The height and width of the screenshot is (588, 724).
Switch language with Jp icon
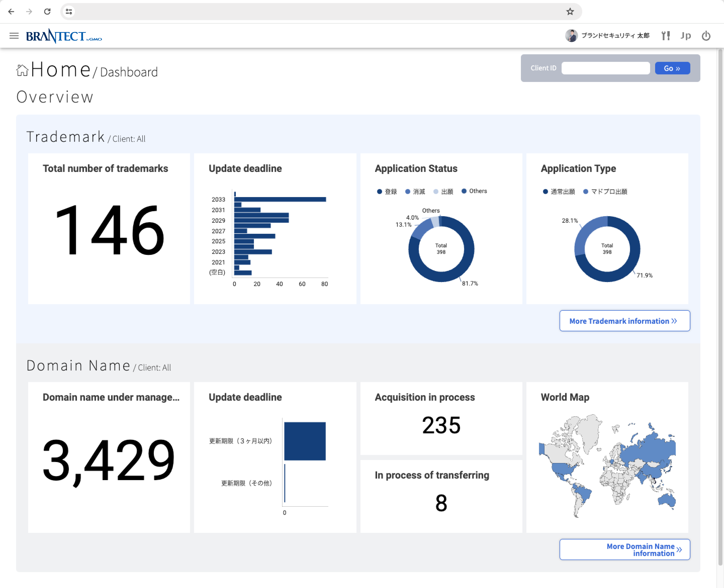point(685,36)
